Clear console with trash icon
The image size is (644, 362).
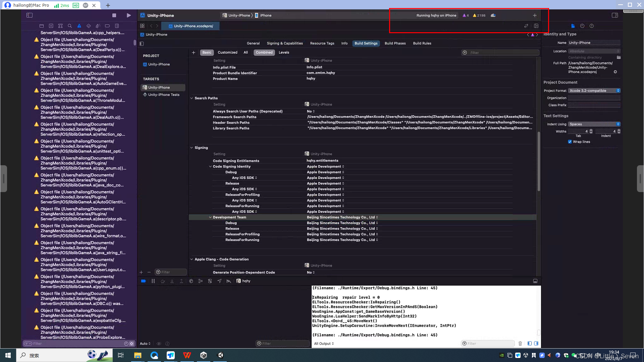520,344
